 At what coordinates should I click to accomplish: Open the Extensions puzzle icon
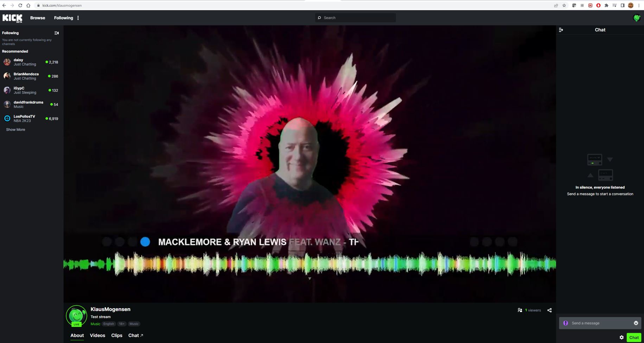pyautogui.click(x=606, y=5)
